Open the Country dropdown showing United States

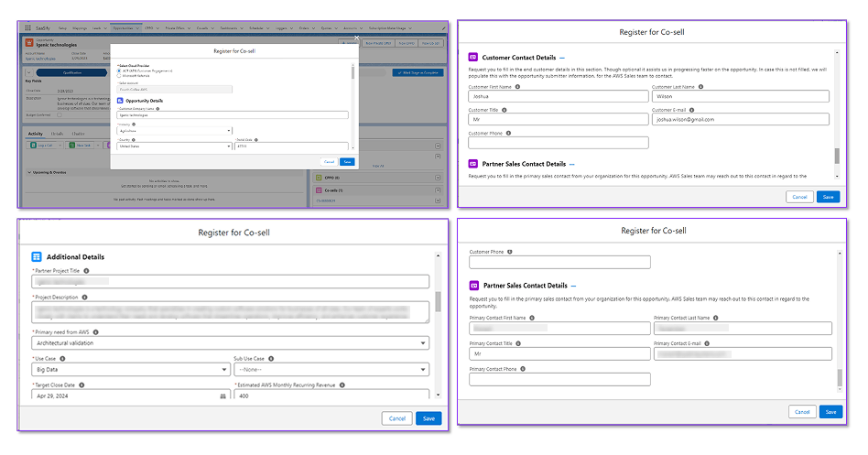pyautogui.click(x=174, y=146)
